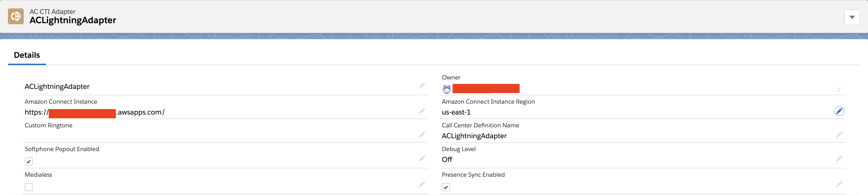Click the AC CTI Adapter record icon
Screen dimensions: 868x195
coord(16,16)
